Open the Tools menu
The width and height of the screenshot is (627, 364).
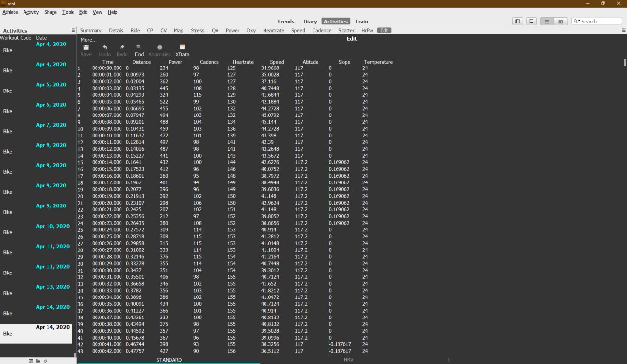click(68, 12)
